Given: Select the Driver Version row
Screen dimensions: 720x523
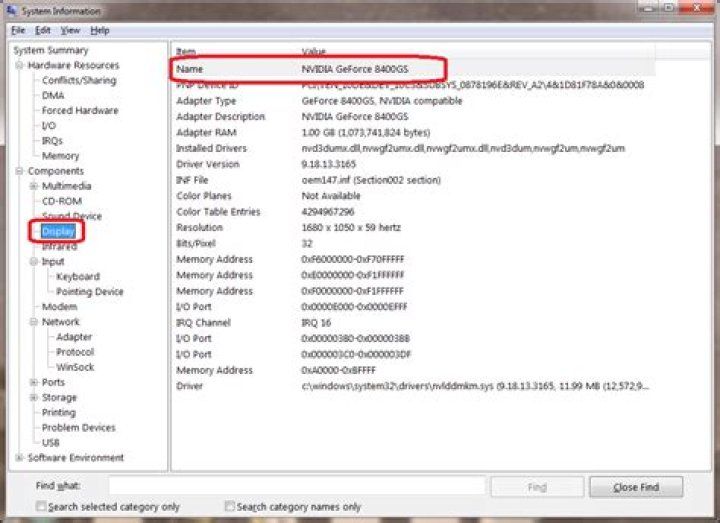Looking at the screenshot, I should tap(413, 164).
